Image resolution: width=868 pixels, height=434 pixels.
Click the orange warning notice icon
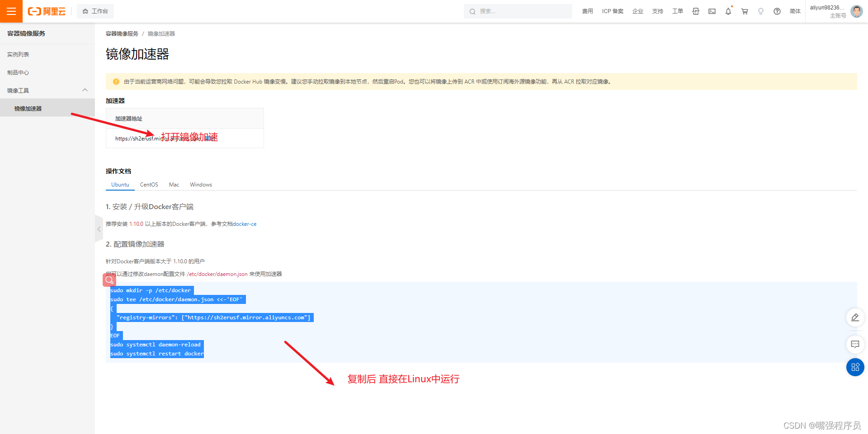116,82
